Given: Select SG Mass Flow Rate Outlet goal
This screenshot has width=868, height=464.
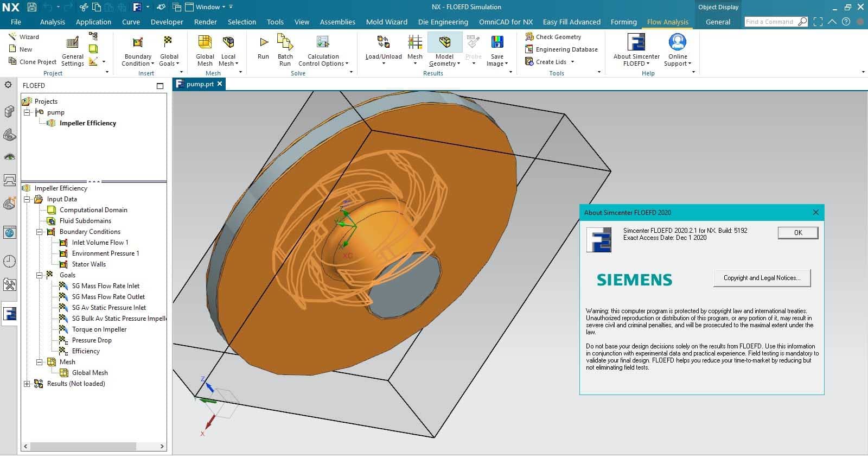Looking at the screenshot, I should [x=108, y=297].
